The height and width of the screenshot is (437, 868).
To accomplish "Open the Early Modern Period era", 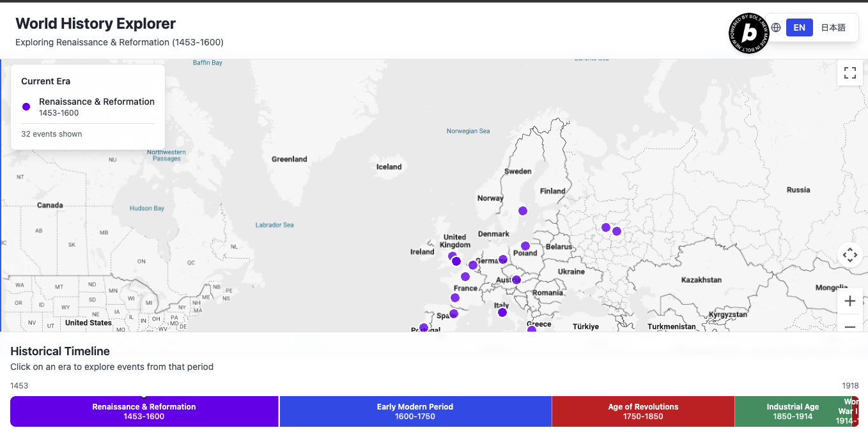I will pos(415,411).
